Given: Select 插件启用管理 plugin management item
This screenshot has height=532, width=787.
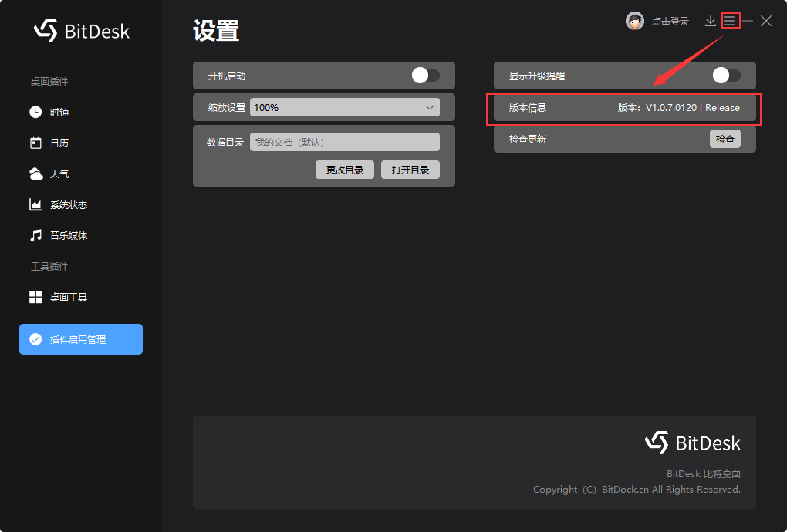Looking at the screenshot, I should point(80,338).
